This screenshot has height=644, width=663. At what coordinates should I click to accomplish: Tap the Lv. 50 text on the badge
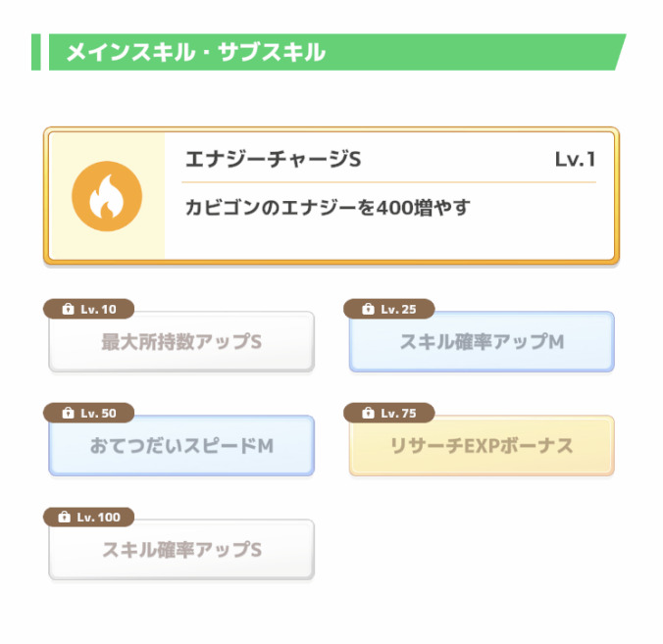coord(98,414)
